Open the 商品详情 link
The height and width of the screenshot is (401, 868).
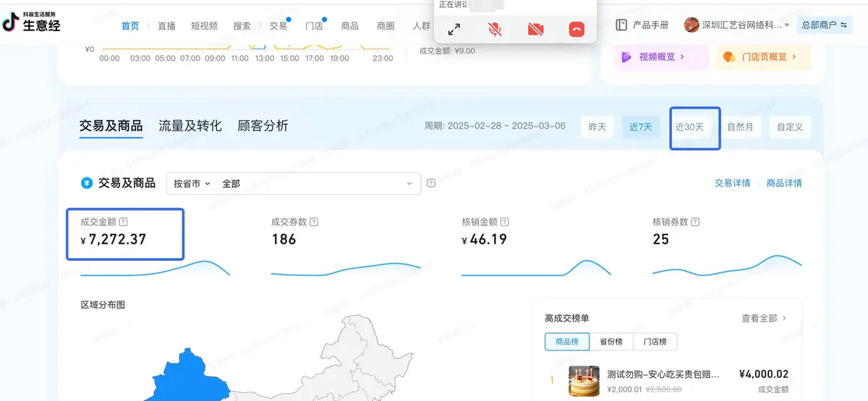click(x=784, y=184)
